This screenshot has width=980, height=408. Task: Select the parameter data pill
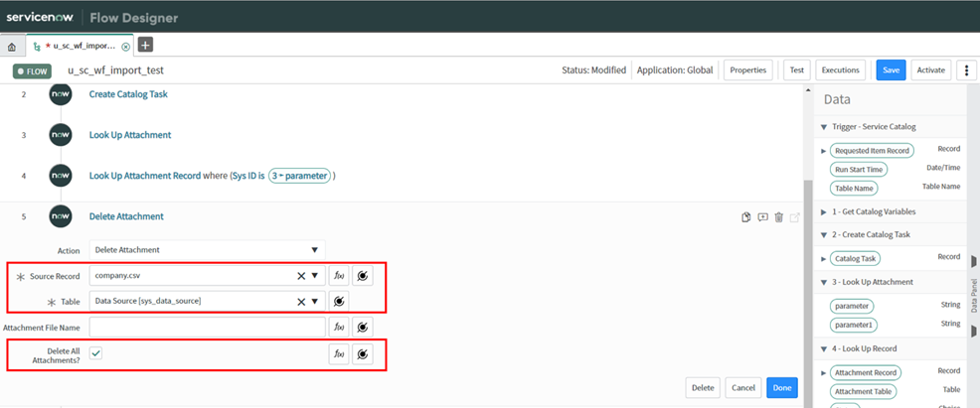853,307
